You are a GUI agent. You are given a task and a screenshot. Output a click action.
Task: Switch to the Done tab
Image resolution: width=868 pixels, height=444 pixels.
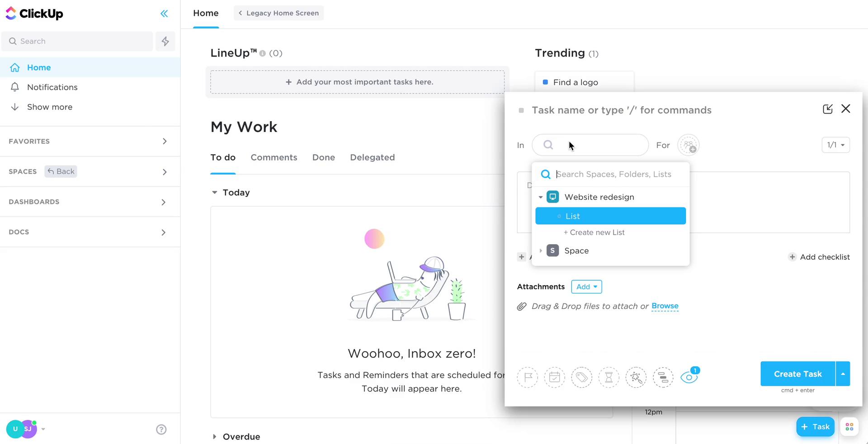point(324,157)
